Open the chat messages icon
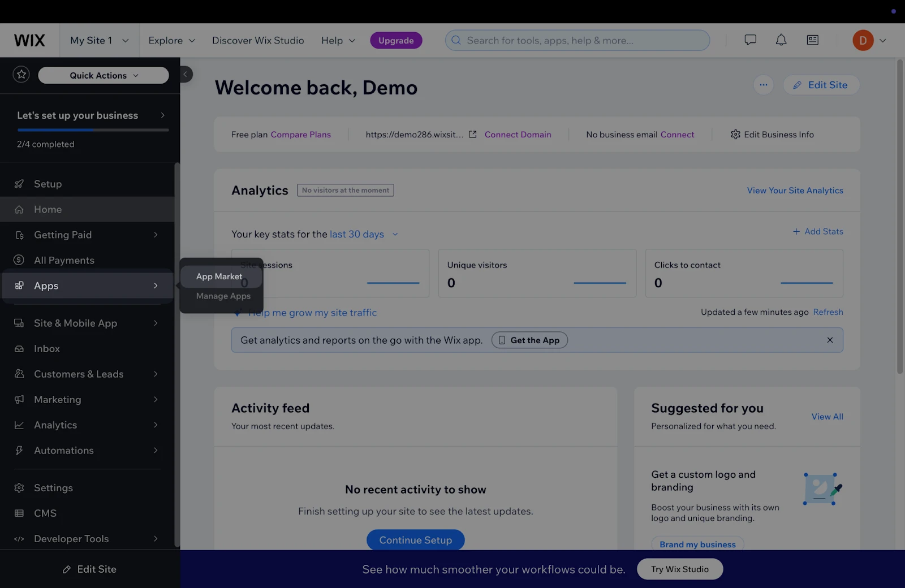 750,40
